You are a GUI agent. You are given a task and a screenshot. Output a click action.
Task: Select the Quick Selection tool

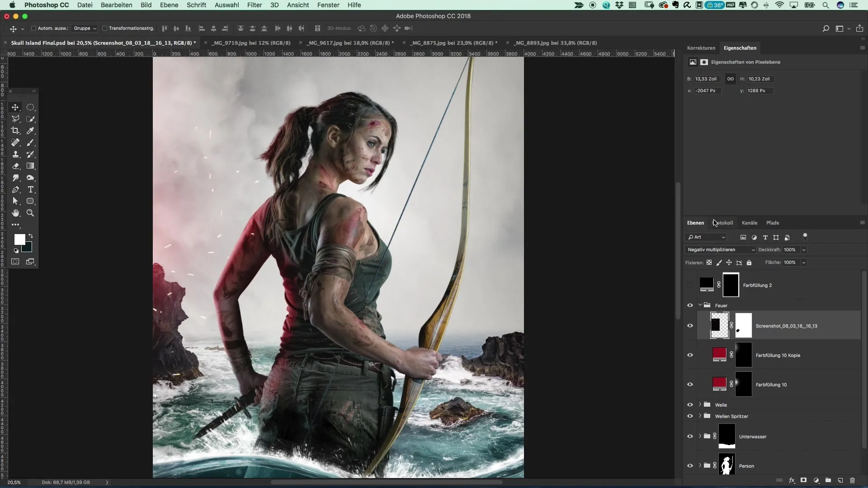30,119
